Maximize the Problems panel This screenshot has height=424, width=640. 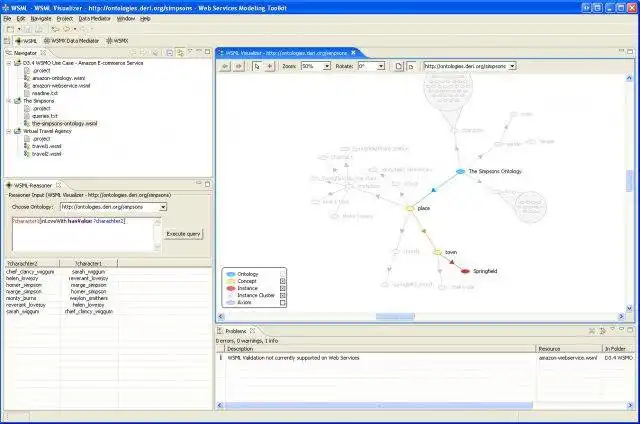pos(630,329)
